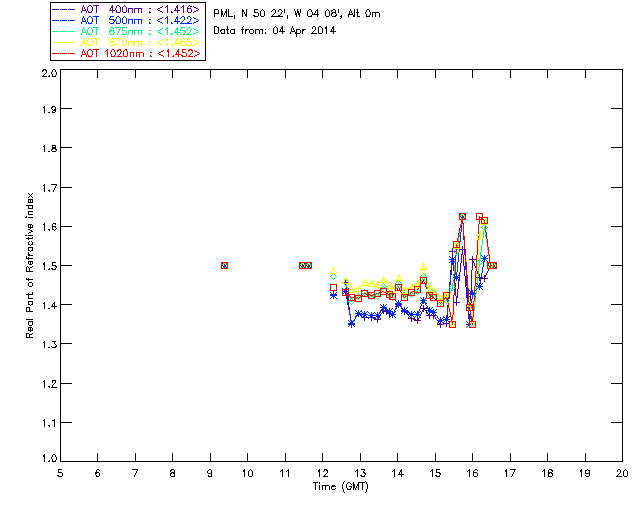Click the x-axis tick label 11
Screen dimensions: 640x512
(285, 473)
